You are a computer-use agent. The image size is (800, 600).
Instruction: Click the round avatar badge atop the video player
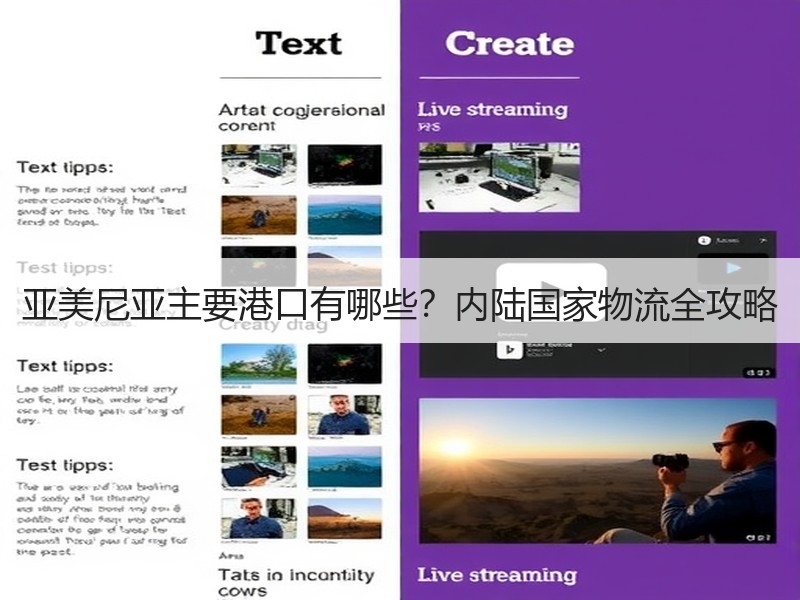tap(704, 240)
